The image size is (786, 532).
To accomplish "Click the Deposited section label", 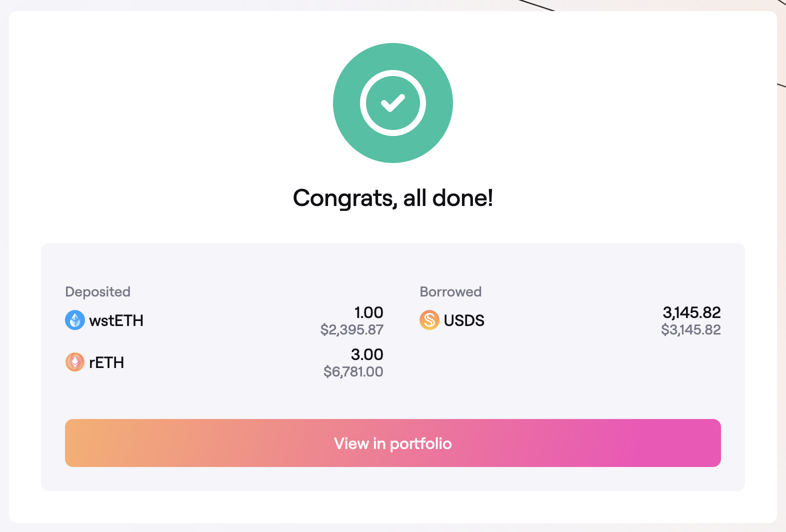I will point(97,291).
